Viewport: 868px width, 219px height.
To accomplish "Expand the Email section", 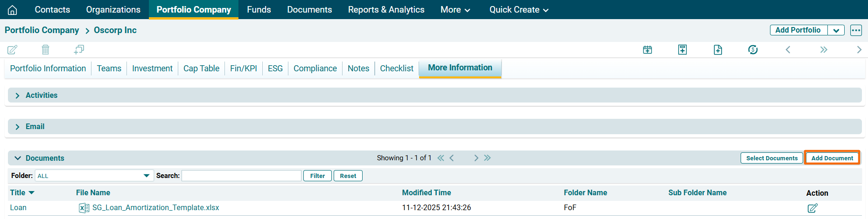I will pyautogui.click(x=18, y=127).
